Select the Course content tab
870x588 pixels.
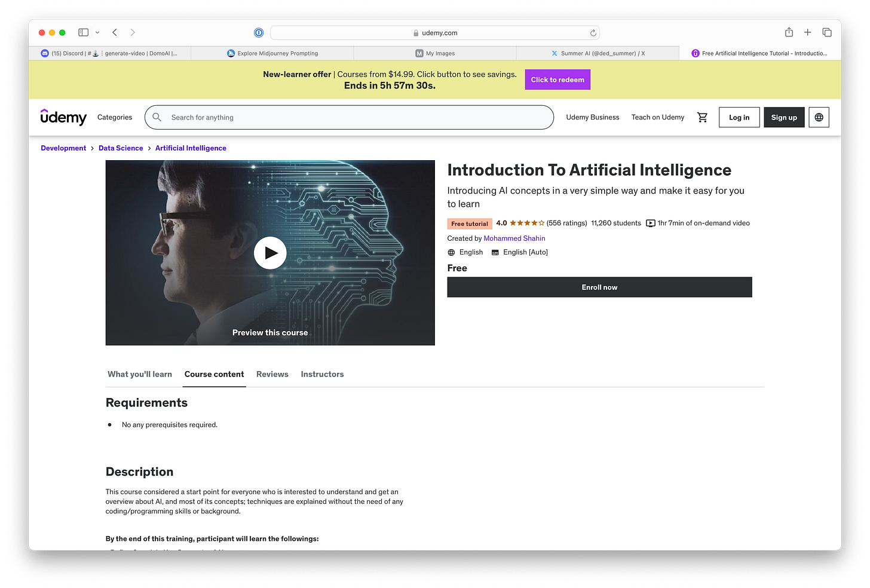(214, 374)
